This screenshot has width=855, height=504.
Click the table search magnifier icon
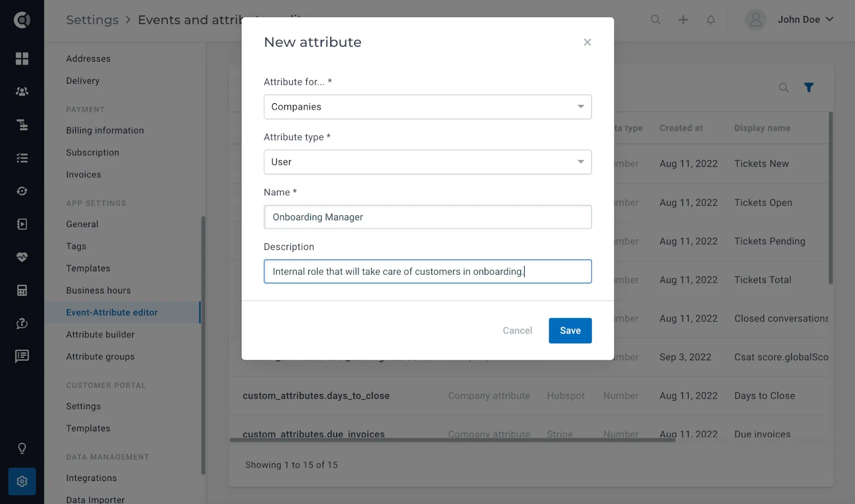coord(783,87)
